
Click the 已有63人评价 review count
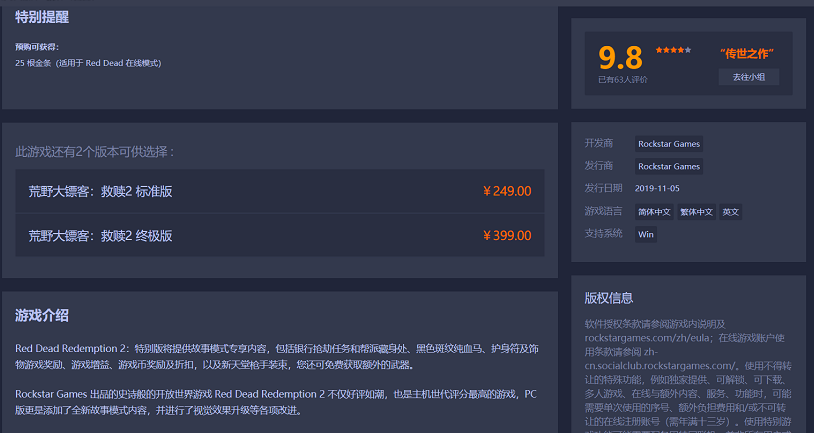click(x=622, y=79)
